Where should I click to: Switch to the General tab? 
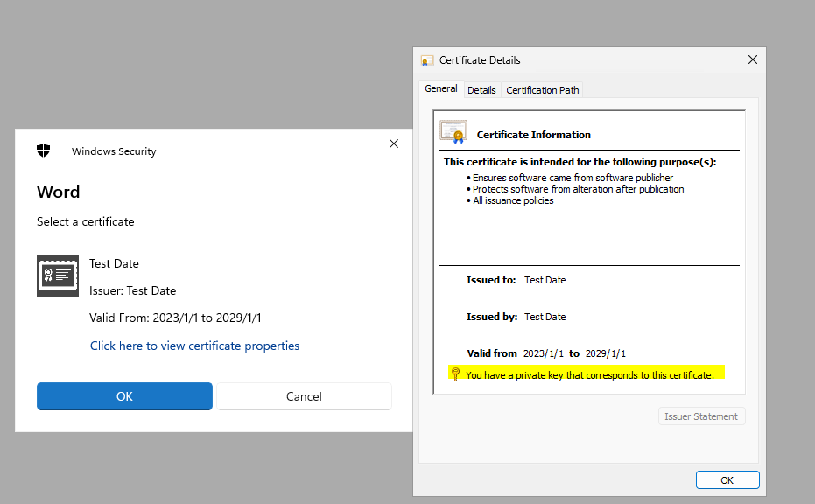point(441,88)
